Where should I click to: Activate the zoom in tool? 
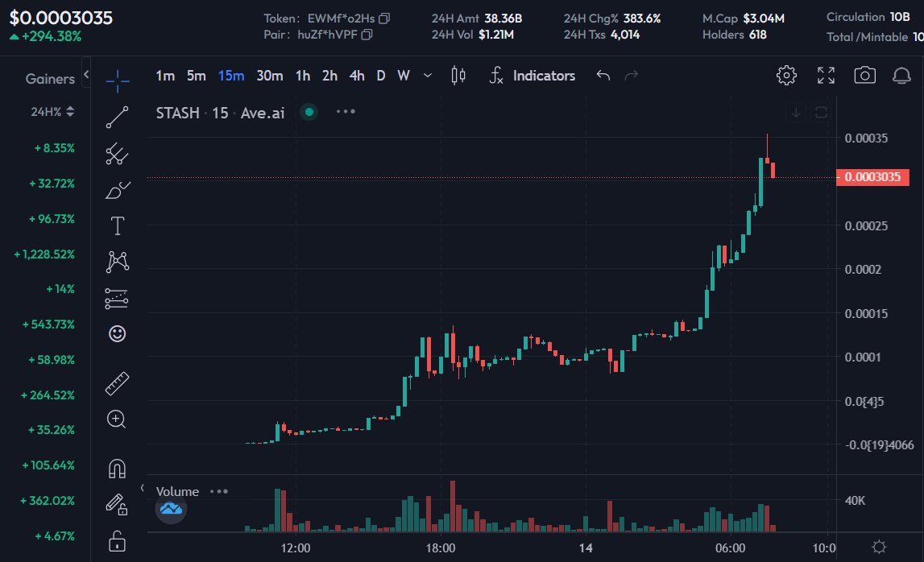pyautogui.click(x=116, y=419)
